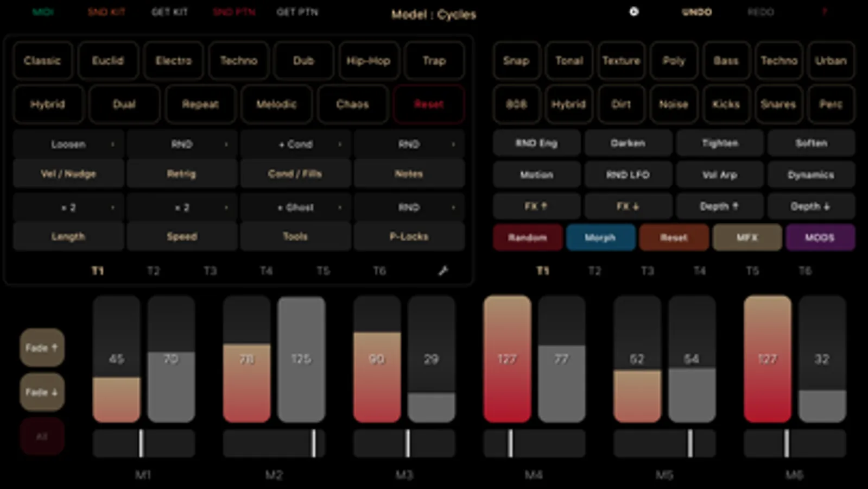Expand the × 2 dropdown above Speed
This screenshot has width=868, height=489.
coord(226,207)
